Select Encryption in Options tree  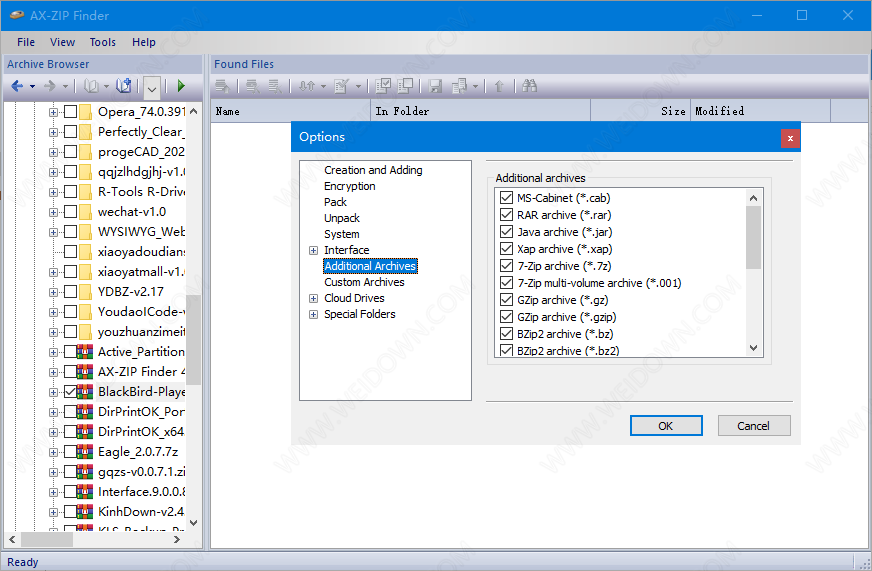pyautogui.click(x=350, y=186)
